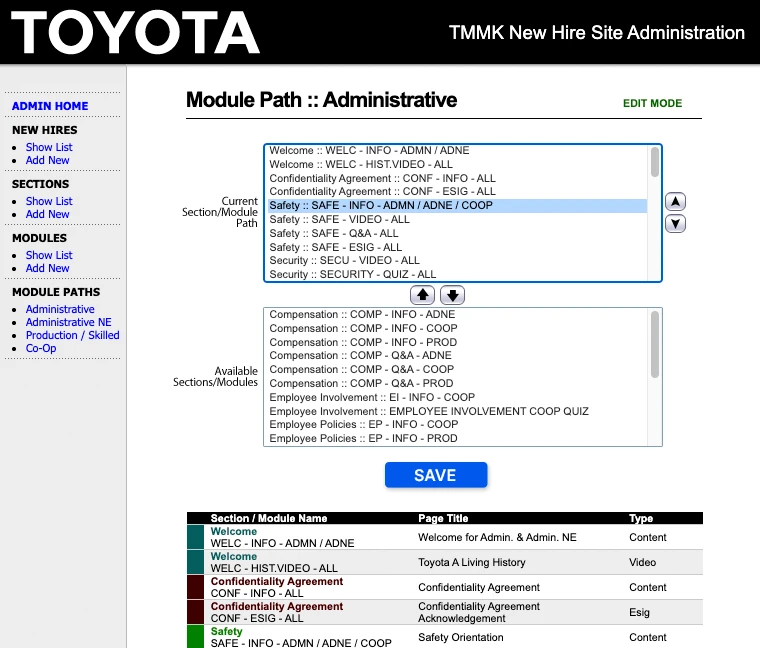Open Show List under SECTIONS

tap(49, 201)
